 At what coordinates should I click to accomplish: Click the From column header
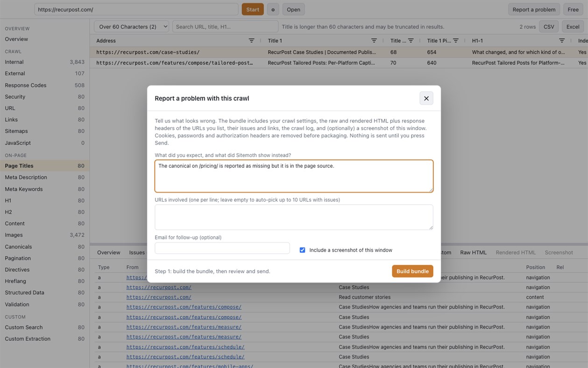[x=132, y=267]
